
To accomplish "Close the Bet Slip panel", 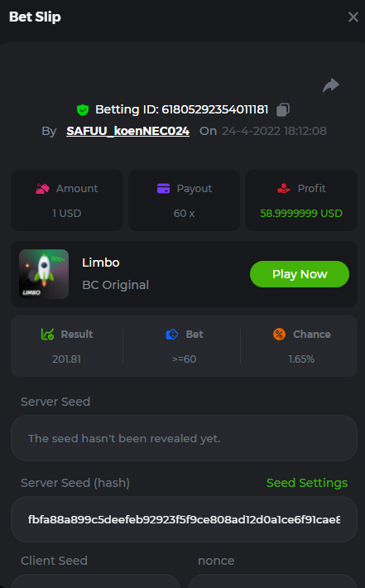I will click(x=353, y=17).
